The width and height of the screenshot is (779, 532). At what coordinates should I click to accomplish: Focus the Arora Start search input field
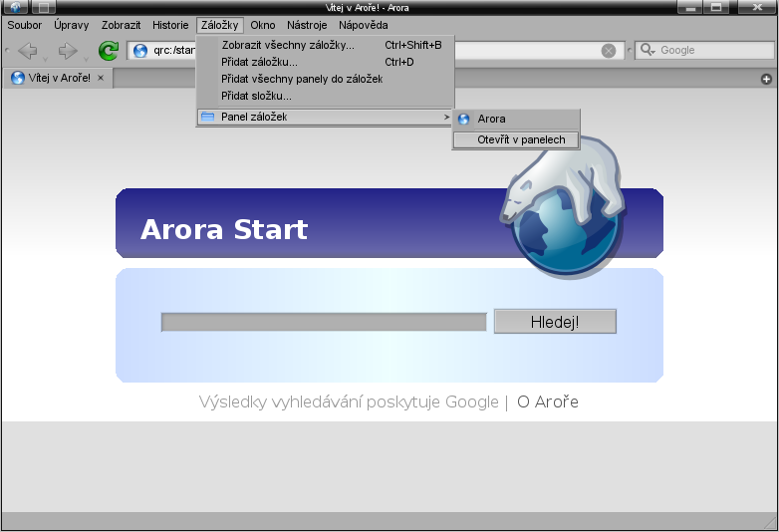(324, 322)
